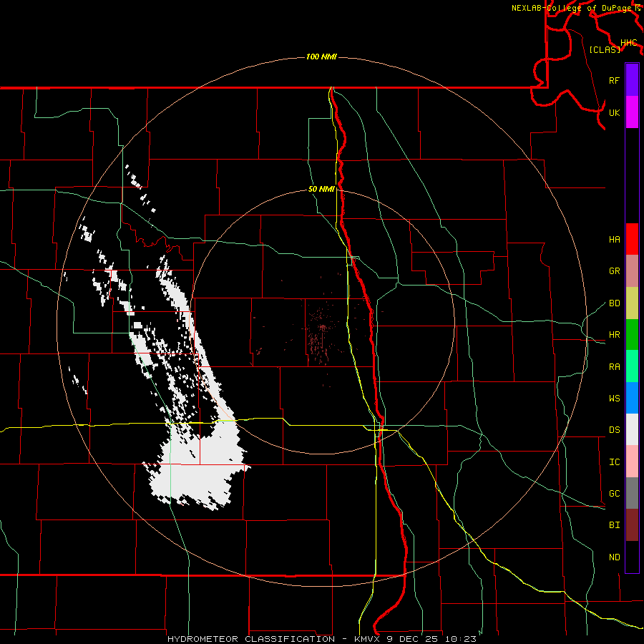The image size is (644, 644).
Task: Click the RF purple legend color swatch
Action: (632, 80)
